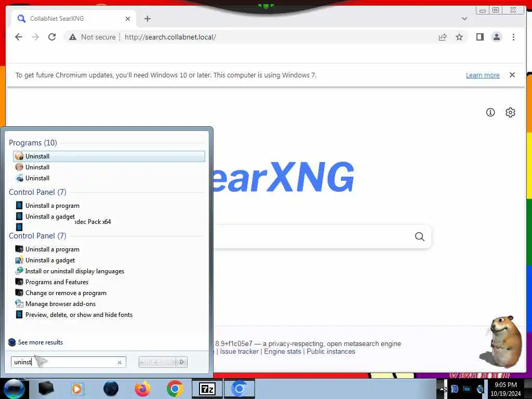The height and width of the screenshot is (399, 532).
Task: Expand the tab search chevron
Action: (464, 19)
